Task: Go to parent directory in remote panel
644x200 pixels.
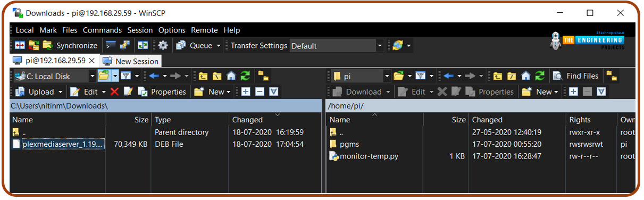Action: click(498, 76)
